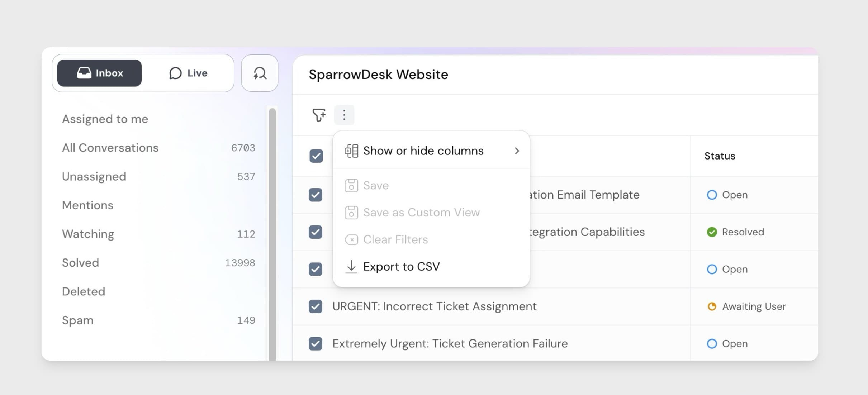
Task: Uncheck the URGENT: Incorrect Ticket Assignment checkbox
Action: [316, 306]
